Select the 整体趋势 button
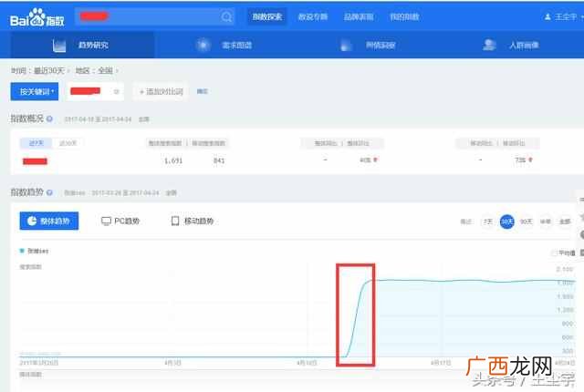The image size is (584, 392). pyautogui.click(x=49, y=221)
